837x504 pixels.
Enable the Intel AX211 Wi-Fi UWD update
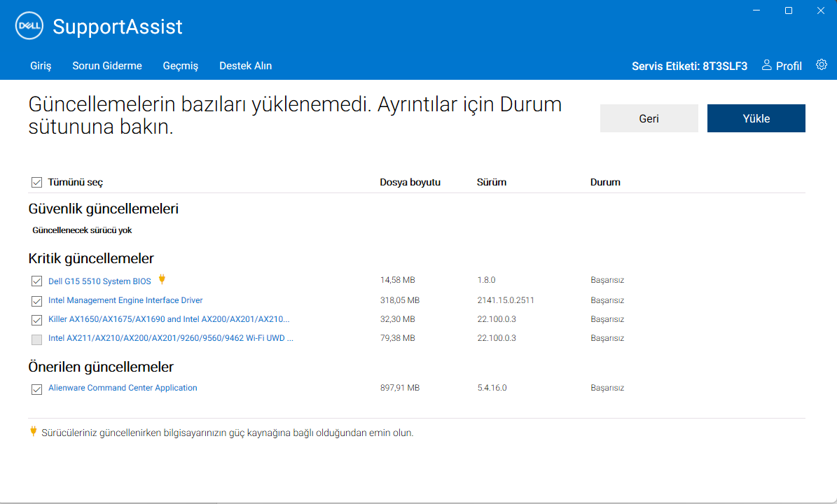(x=36, y=339)
